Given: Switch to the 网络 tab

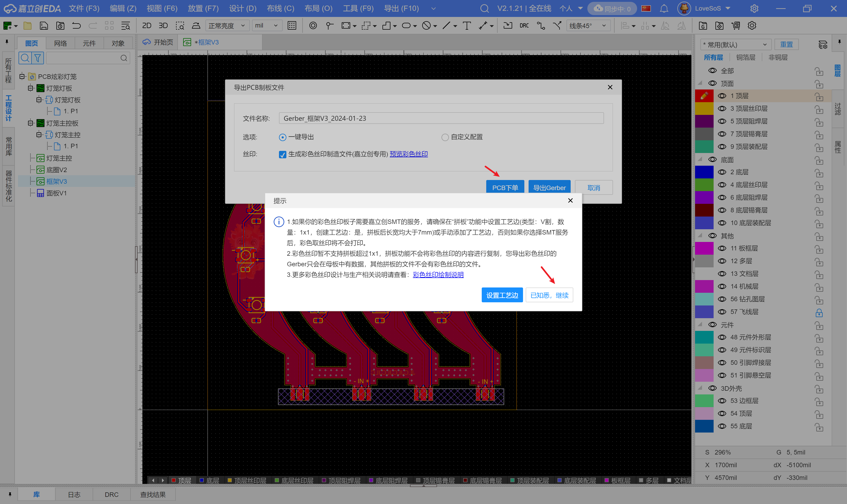Looking at the screenshot, I should [60, 43].
